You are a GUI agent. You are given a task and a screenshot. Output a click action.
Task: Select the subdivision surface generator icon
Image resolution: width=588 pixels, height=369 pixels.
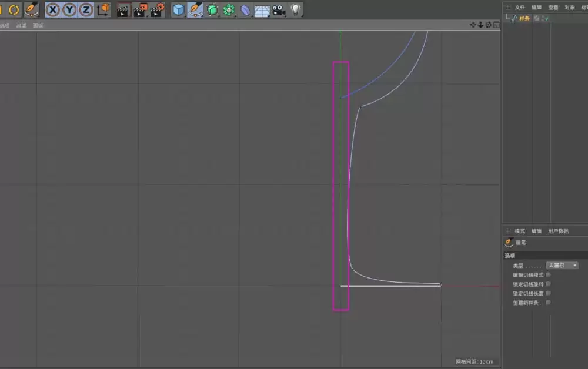[212, 9]
